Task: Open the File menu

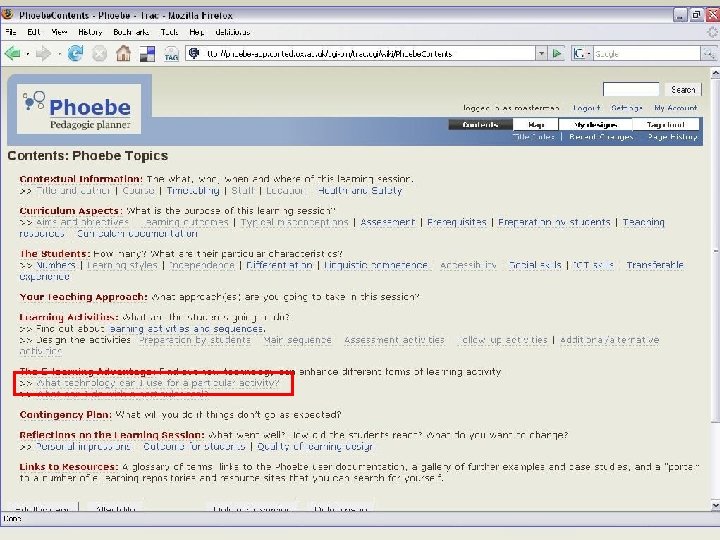Action: coord(11,32)
